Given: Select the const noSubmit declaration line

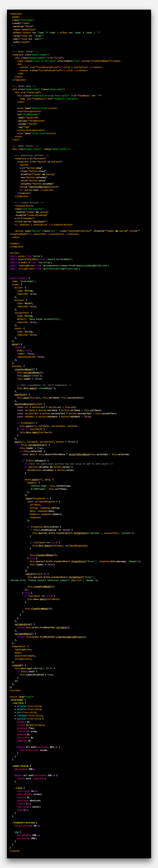Looking at the screenshot, I should 54,416.
